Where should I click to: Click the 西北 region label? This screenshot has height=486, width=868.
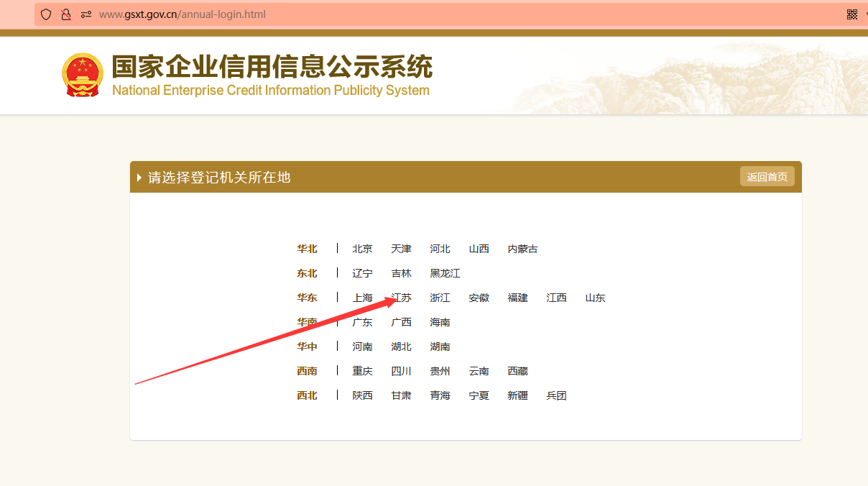(308, 395)
